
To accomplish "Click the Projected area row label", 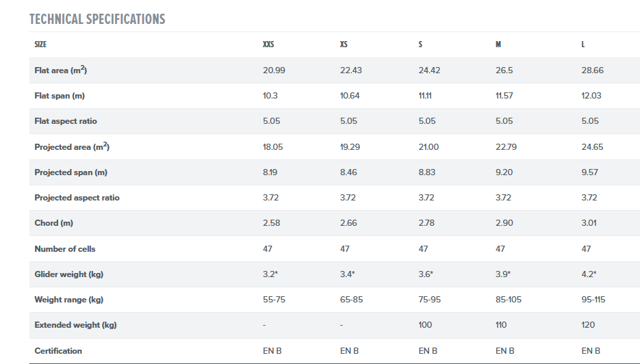I will 72,147.
